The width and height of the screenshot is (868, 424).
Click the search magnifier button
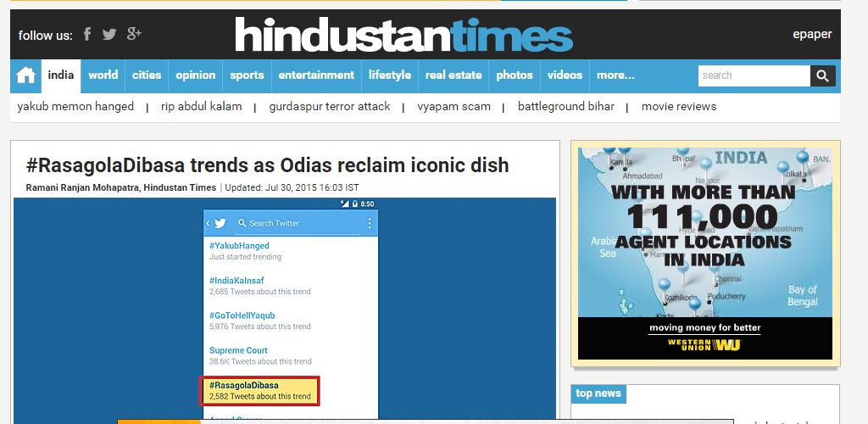click(x=822, y=75)
